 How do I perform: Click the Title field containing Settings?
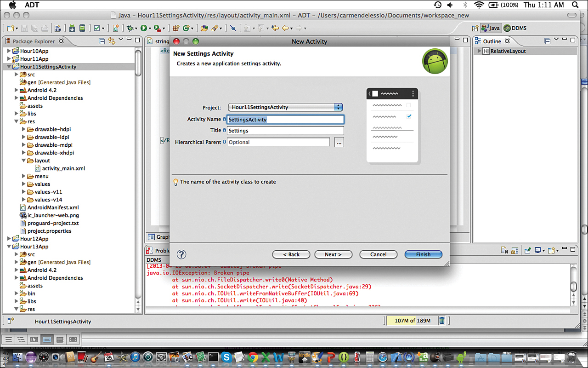tap(285, 131)
